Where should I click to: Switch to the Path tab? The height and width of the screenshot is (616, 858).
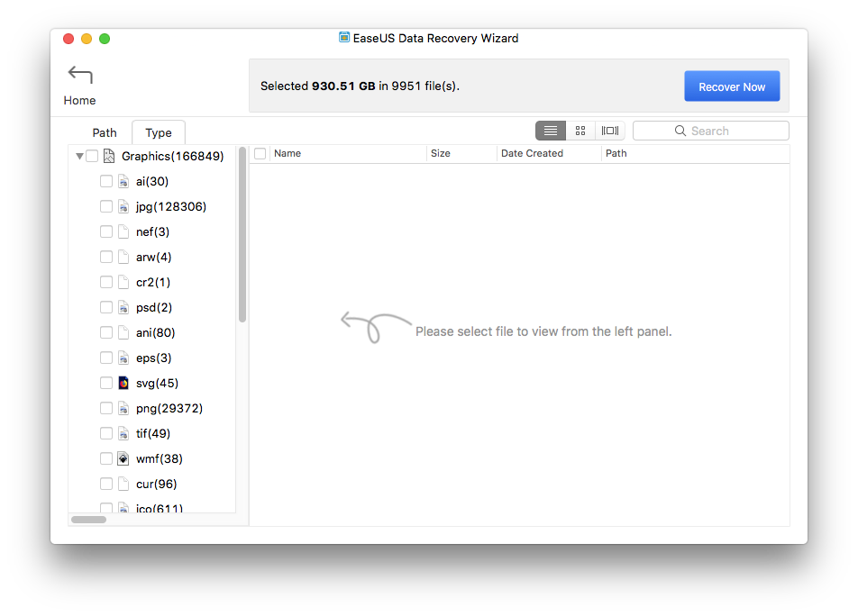(x=105, y=132)
